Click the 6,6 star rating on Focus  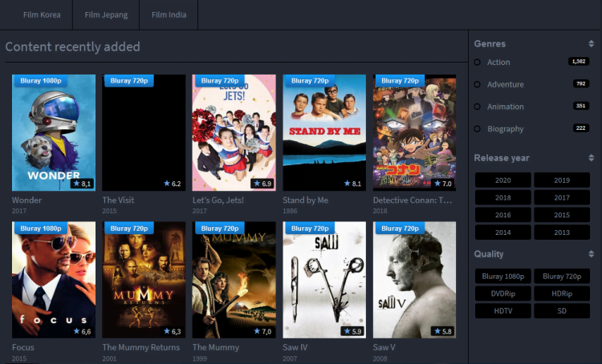82,331
